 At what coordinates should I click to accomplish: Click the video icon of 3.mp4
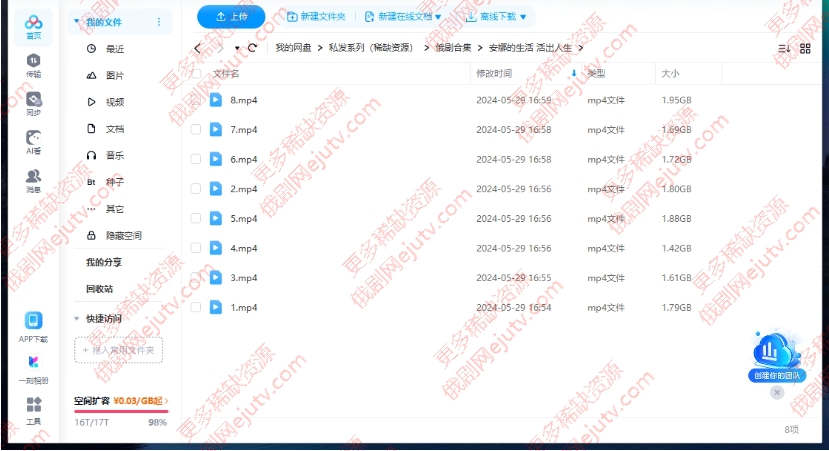pos(216,278)
